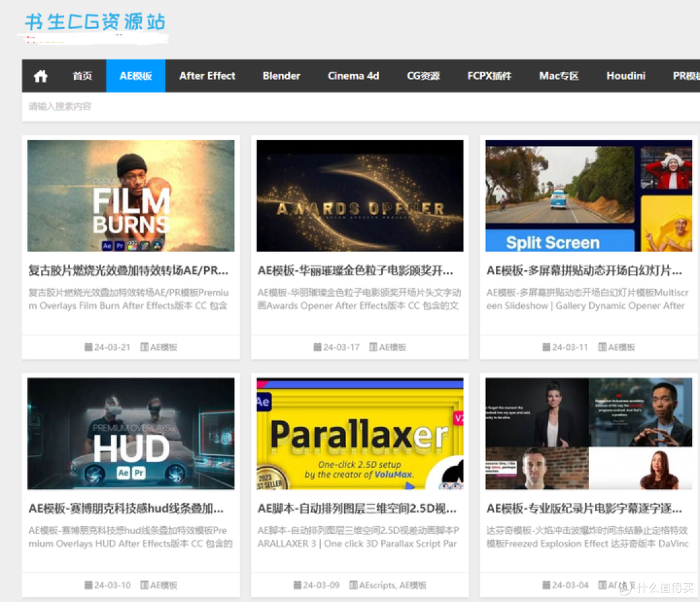Viewport: 700px width, 602px height.
Task: Click date text 24-03-11
Action: (x=570, y=347)
